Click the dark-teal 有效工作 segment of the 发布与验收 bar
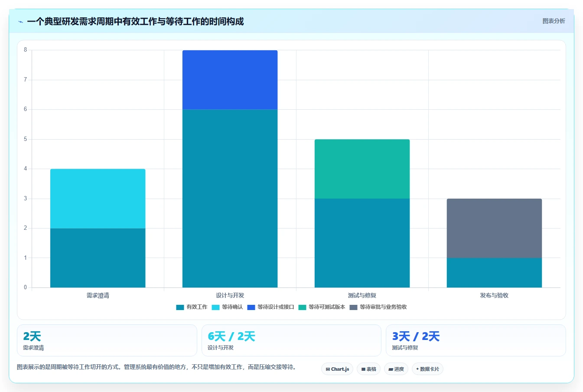The height and width of the screenshot is (392, 583). 494,273
